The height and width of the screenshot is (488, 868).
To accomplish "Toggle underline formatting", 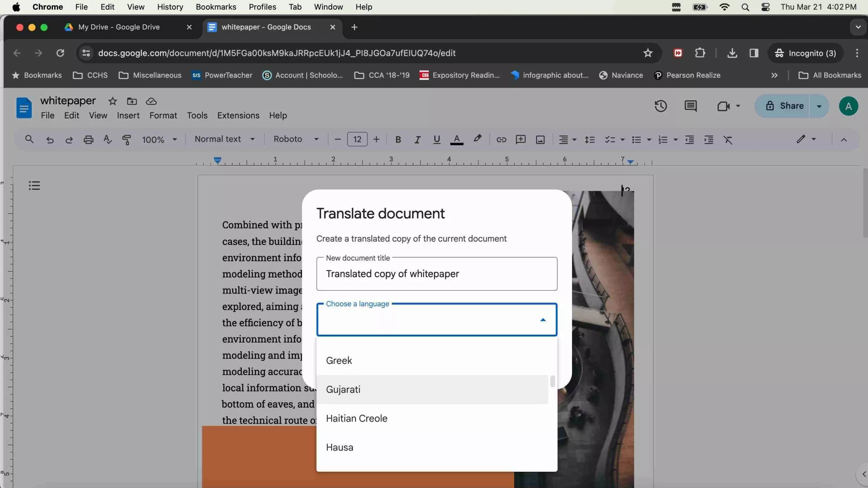I will tap(436, 139).
